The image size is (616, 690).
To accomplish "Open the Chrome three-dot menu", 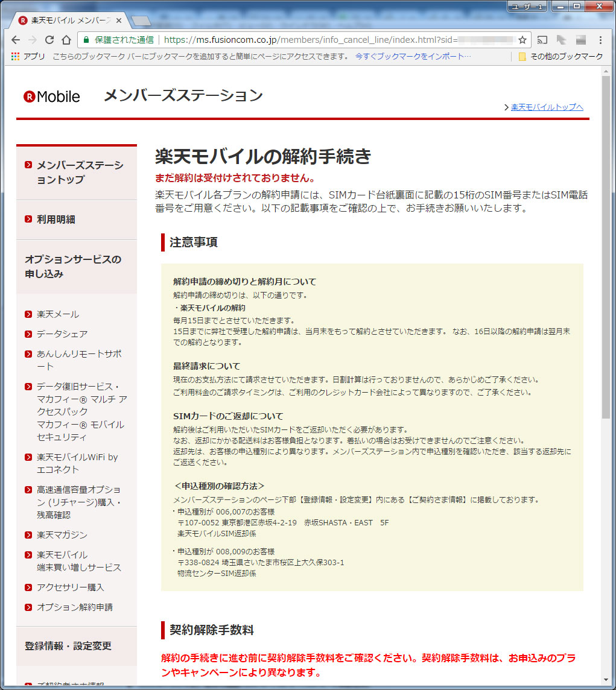I will (600, 40).
